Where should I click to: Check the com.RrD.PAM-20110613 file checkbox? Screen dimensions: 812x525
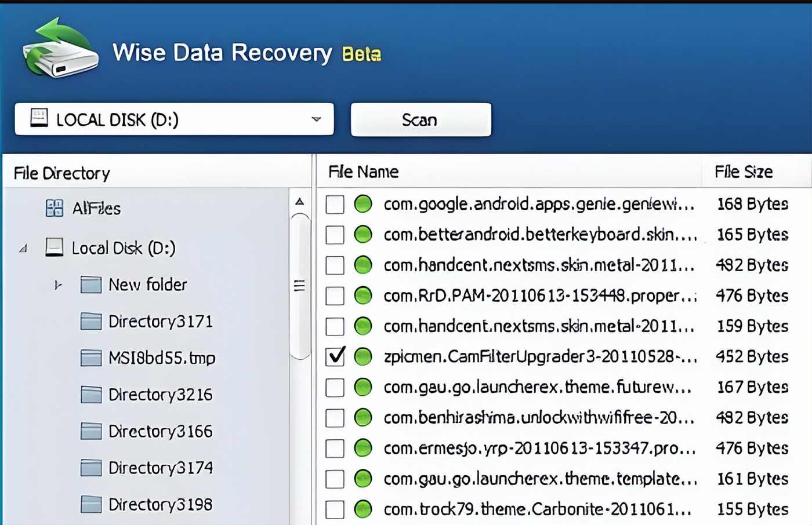tap(335, 296)
